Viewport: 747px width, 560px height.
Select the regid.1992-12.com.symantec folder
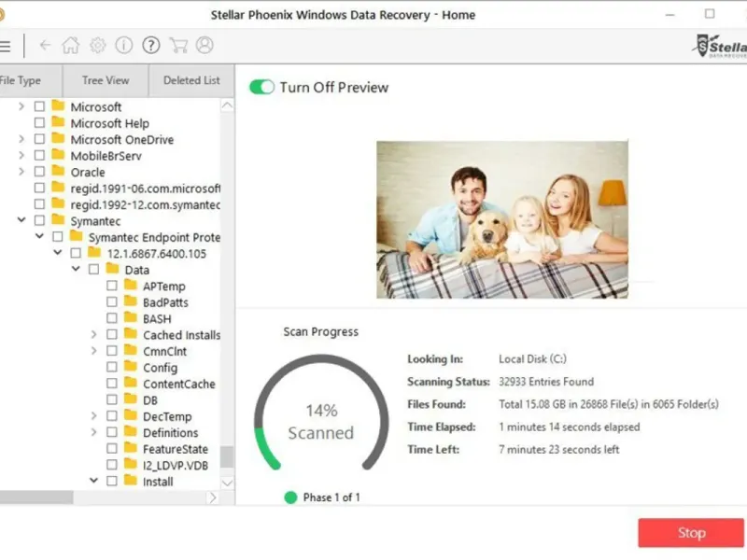click(145, 204)
